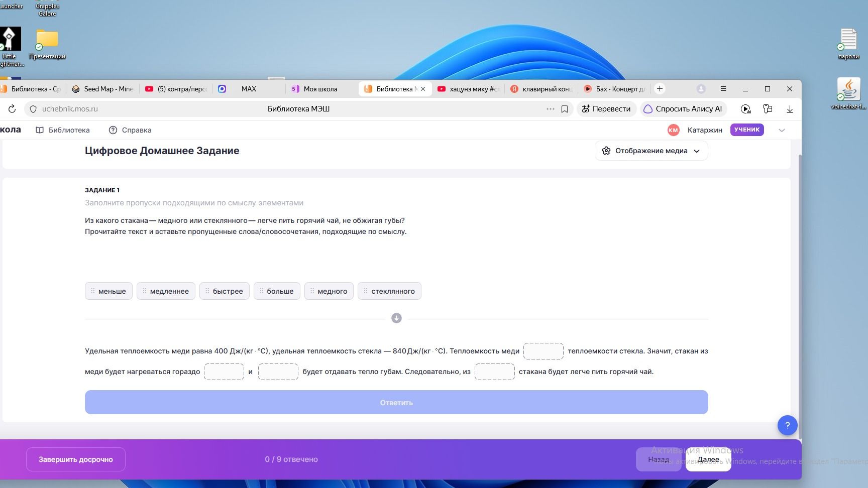Open the three-dots page menu in address bar

(x=551, y=109)
